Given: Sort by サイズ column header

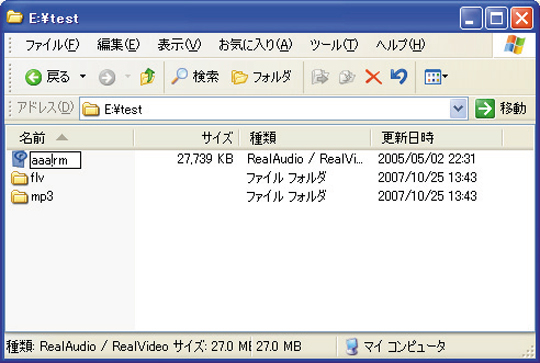Looking at the screenshot, I should tap(186, 138).
